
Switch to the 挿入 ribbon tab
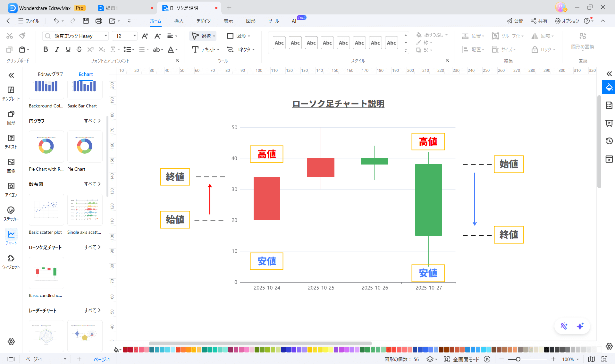179,21
